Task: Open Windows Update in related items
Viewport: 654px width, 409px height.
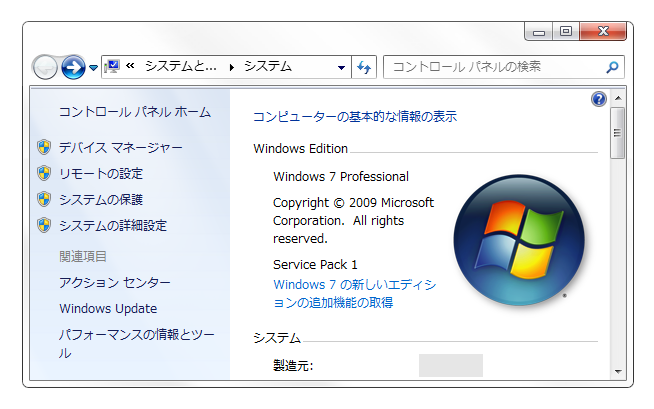Action: 108,309
